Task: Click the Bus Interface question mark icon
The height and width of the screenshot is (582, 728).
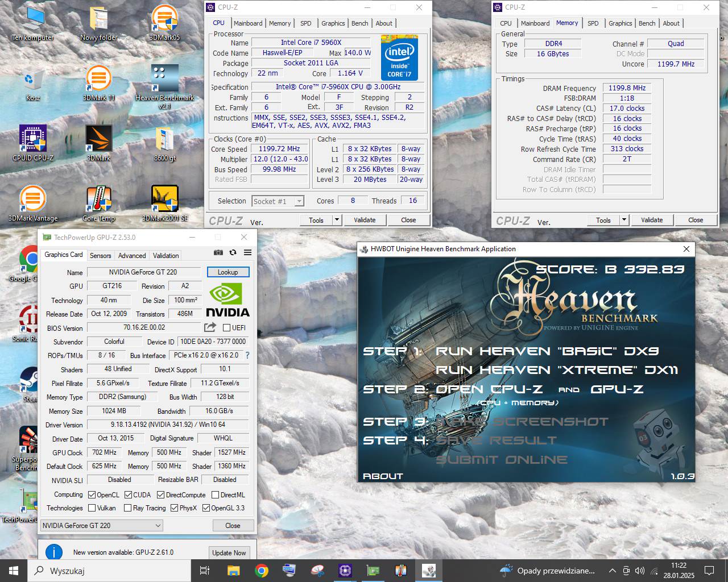Action: 247,355
